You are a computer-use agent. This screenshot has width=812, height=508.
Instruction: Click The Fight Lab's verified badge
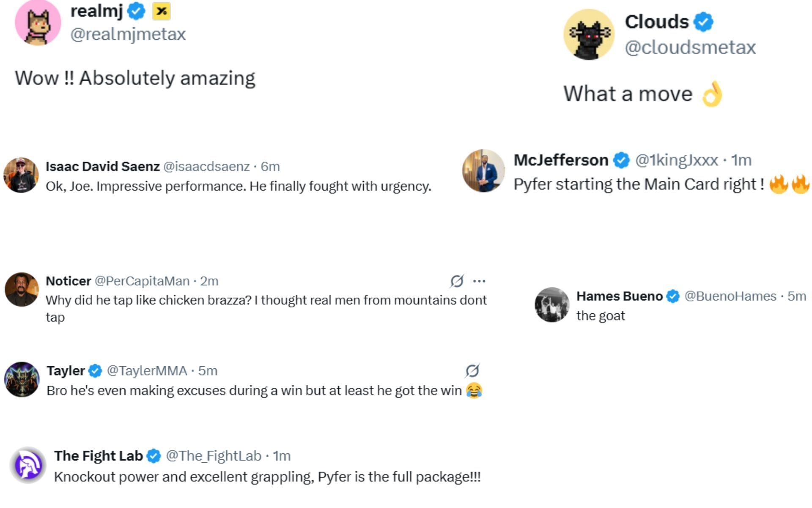click(x=154, y=456)
